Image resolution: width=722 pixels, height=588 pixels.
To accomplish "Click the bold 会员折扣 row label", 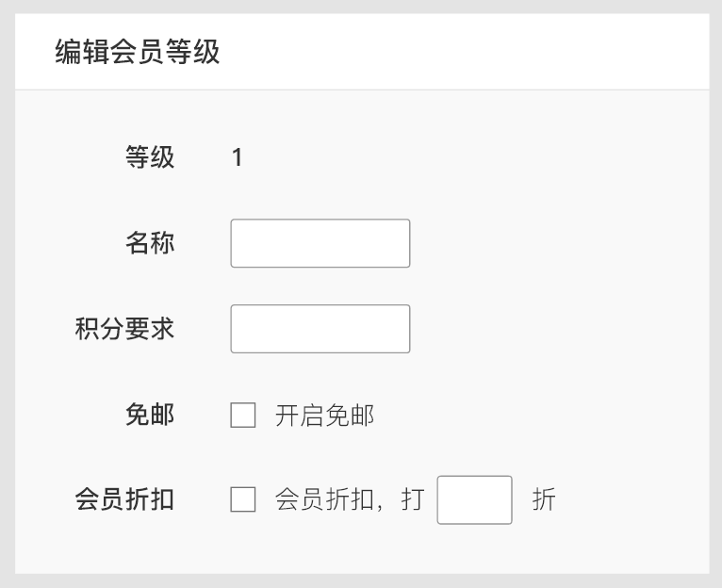I will (124, 499).
